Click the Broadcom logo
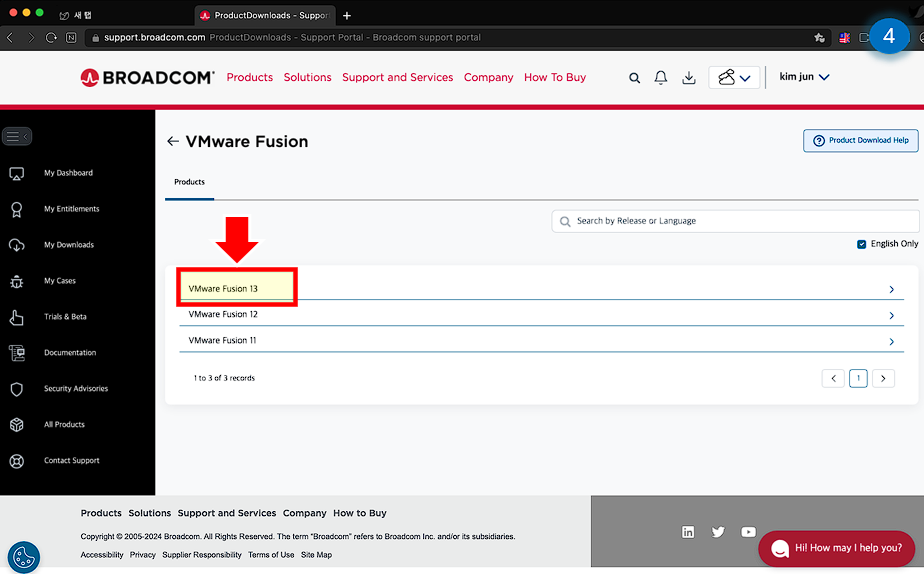924x574 pixels. point(147,77)
